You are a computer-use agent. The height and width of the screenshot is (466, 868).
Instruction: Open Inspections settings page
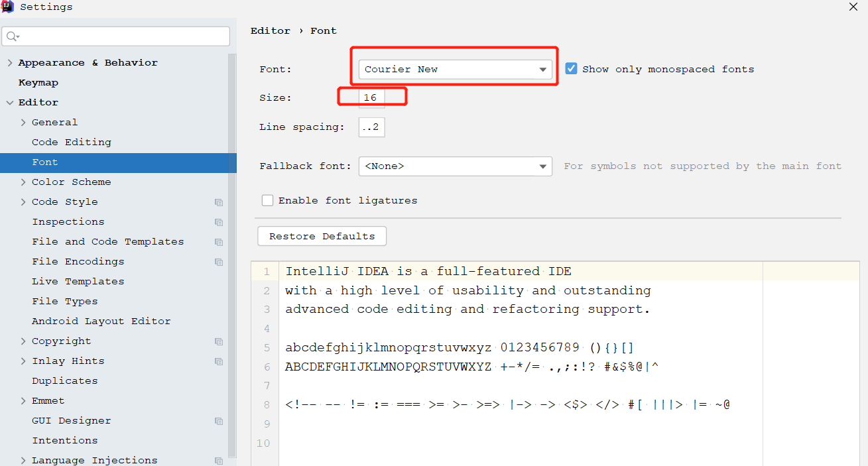pos(68,222)
